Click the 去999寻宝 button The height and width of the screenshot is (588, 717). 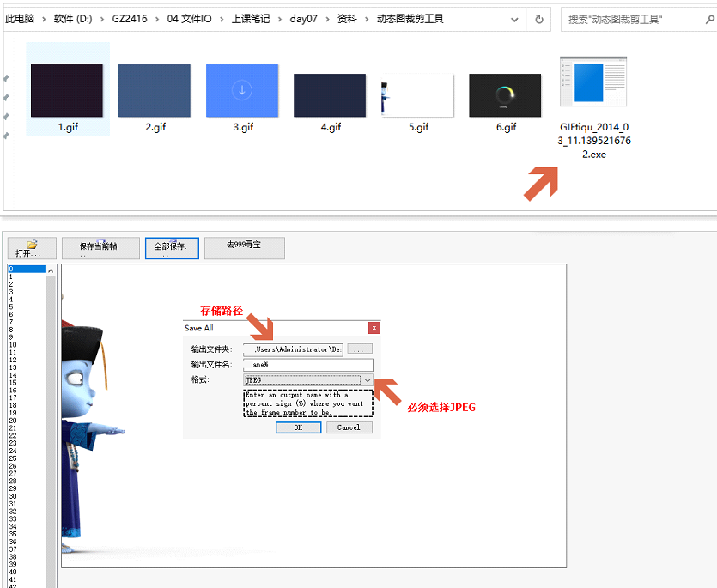245,248
